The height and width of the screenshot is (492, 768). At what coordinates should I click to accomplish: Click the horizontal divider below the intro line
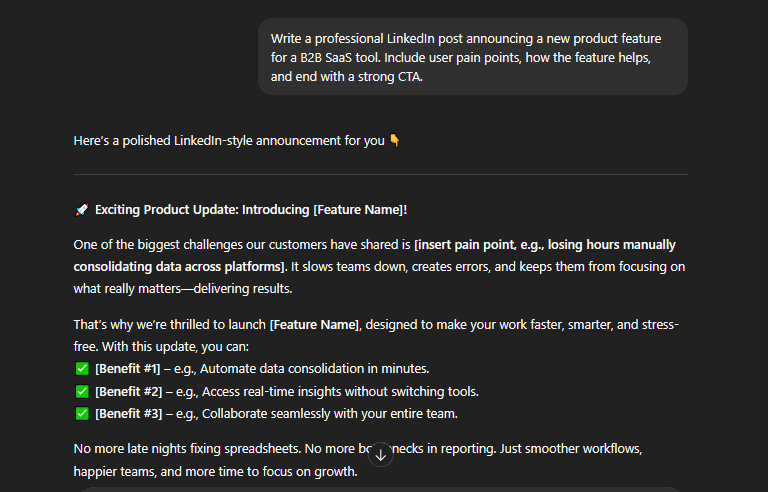381,174
